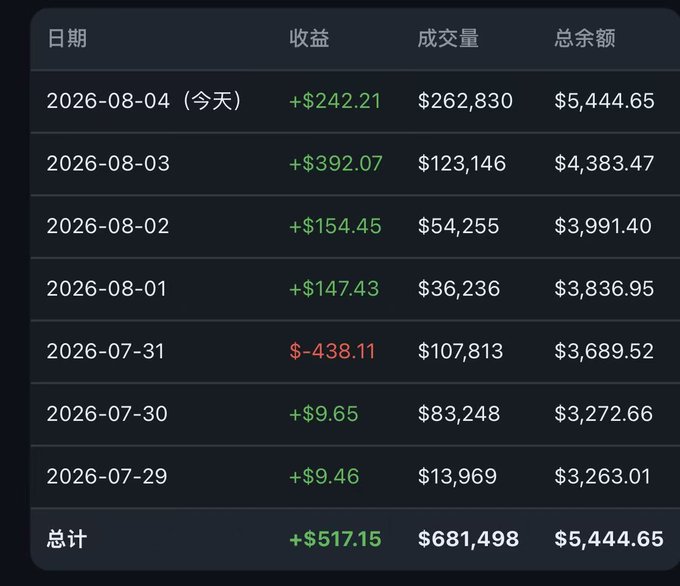Click the +$154.45 profit value
The image size is (680, 586).
click(335, 226)
